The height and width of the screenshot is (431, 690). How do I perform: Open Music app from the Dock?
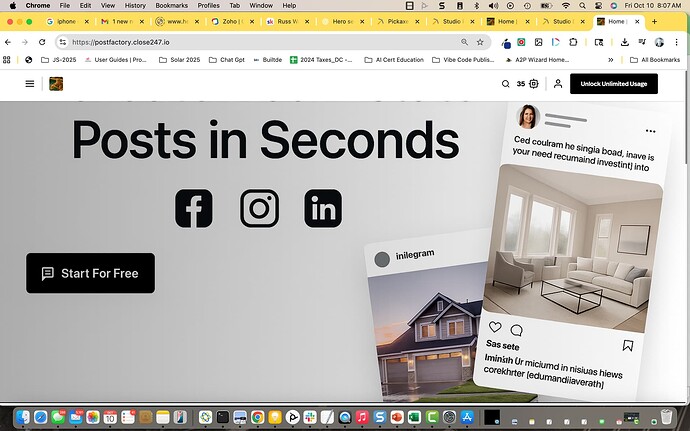(x=362, y=417)
